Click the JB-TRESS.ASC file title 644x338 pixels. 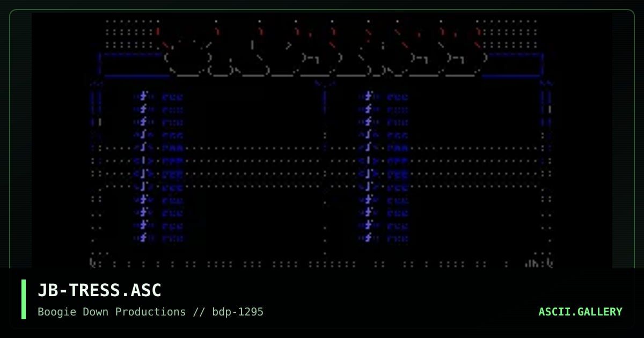(x=99, y=290)
